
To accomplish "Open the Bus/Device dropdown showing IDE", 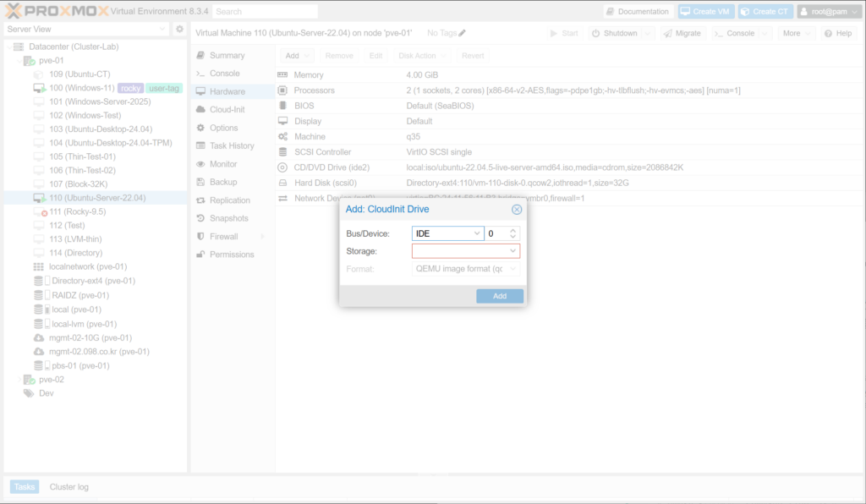I will click(447, 233).
